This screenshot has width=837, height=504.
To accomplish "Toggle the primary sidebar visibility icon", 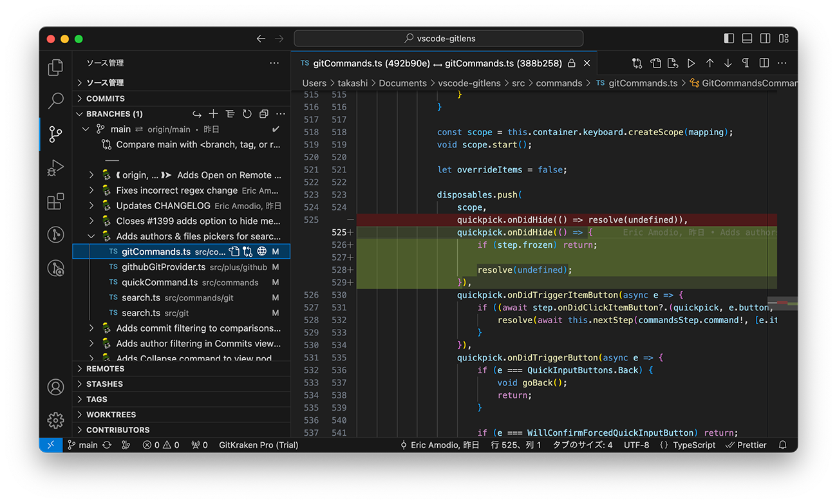I will point(728,38).
